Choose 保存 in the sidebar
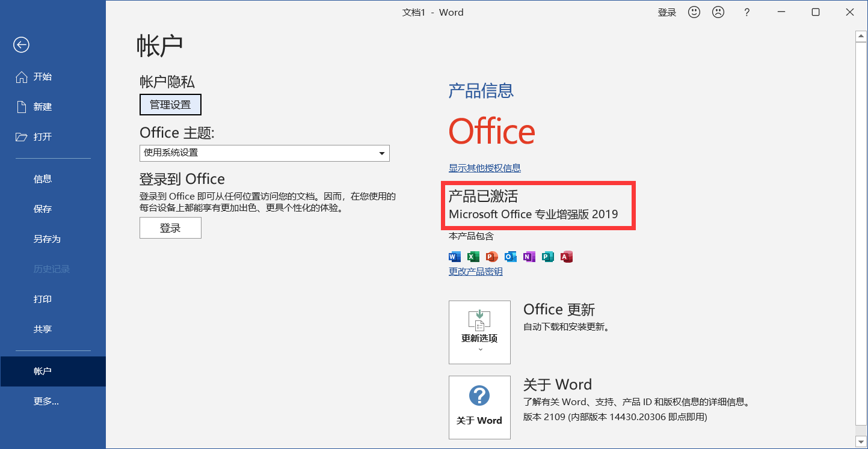The height and width of the screenshot is (449, 868). point(53,209)
